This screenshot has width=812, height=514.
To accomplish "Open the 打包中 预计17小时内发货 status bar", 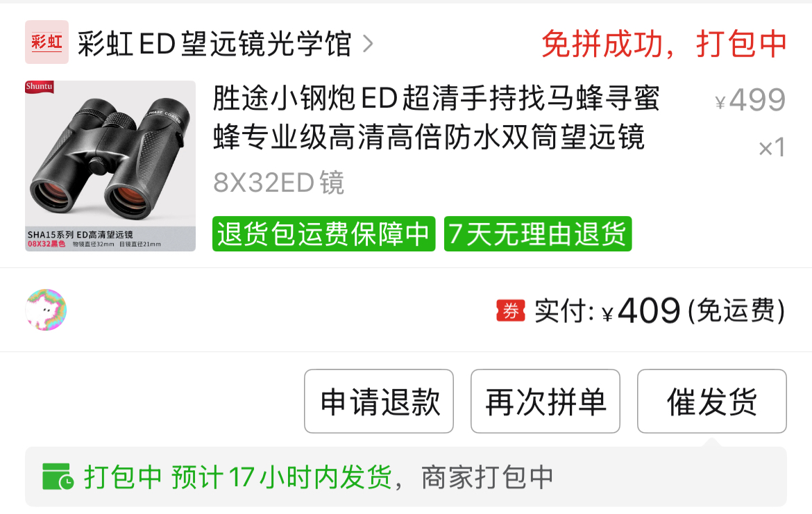I will tap(406, 476).
